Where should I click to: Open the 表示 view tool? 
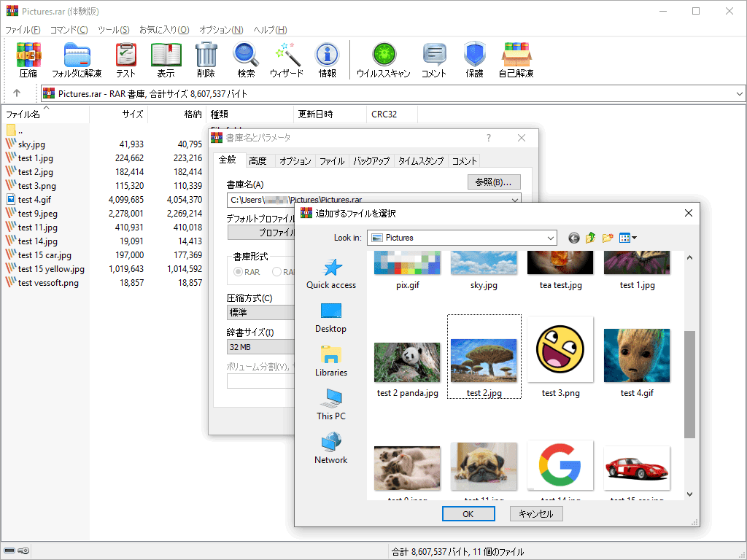click(x=166, y=60)
